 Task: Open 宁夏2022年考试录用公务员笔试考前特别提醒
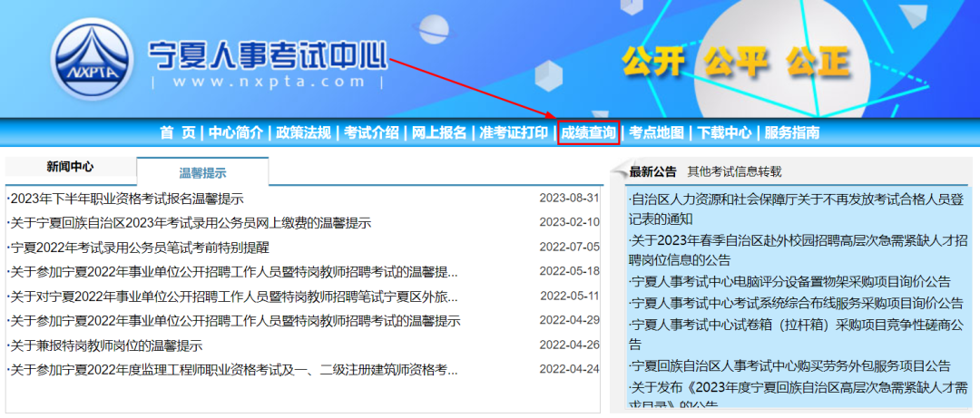pos(138,248)
